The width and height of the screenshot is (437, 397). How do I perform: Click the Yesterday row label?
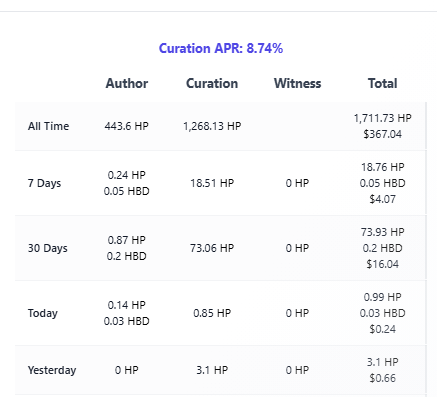pyautogui.click(x=52, y=370)
